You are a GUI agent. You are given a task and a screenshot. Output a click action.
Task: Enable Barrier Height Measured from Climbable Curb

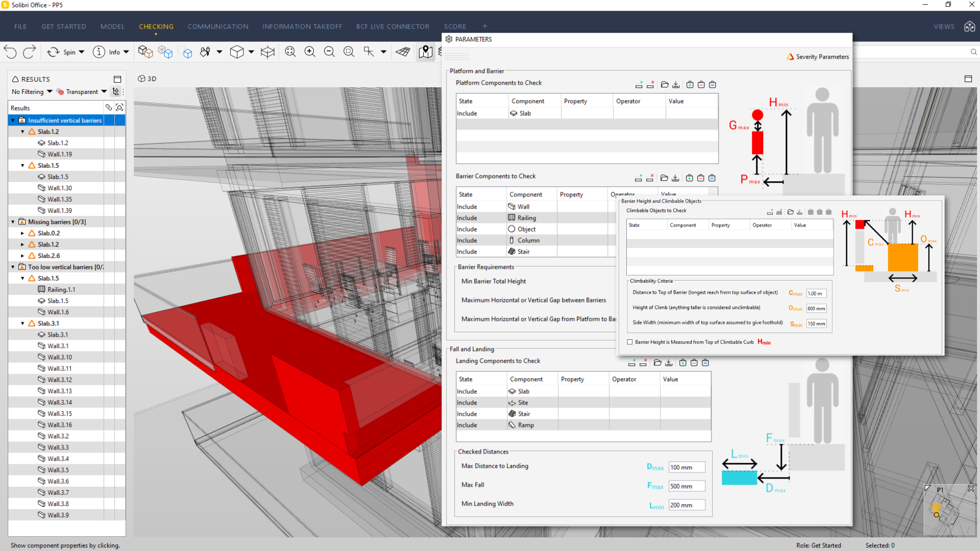pyautogui.click(x=630, y=342)
